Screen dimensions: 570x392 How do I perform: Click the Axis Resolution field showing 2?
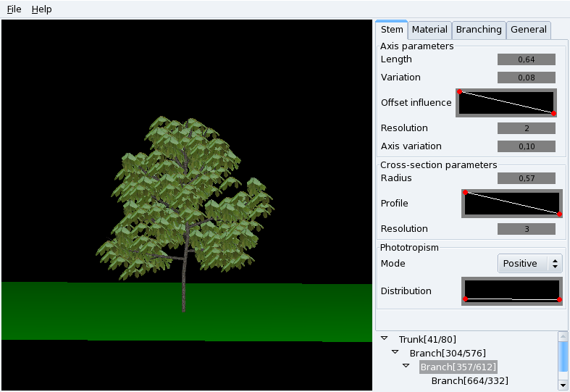(526, 128)
